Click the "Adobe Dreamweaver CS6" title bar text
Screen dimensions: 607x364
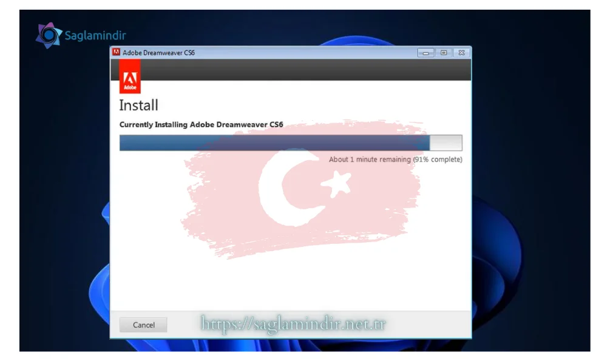coord(158,53)
